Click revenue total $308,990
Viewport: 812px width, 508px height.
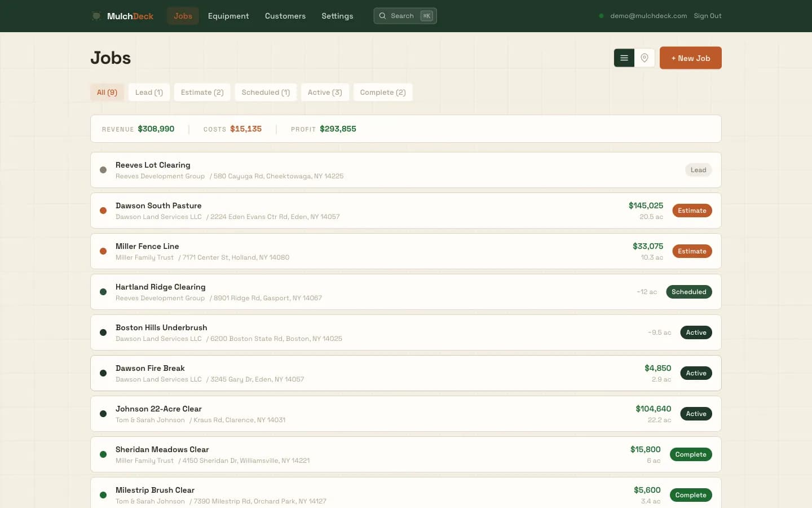(x=156, y=129)
